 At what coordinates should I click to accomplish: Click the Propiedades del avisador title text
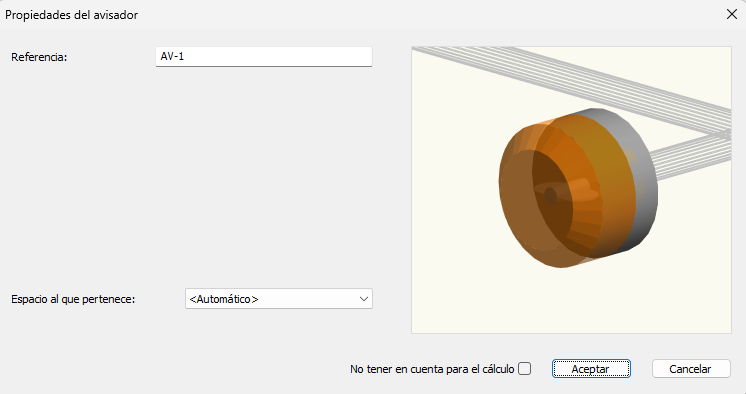pos(71,15)
